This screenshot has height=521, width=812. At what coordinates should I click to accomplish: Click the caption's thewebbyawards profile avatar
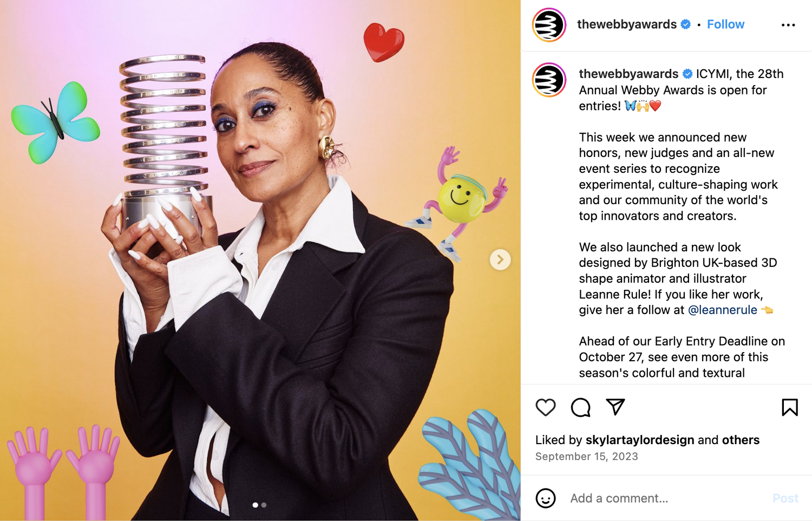point(549,80)
